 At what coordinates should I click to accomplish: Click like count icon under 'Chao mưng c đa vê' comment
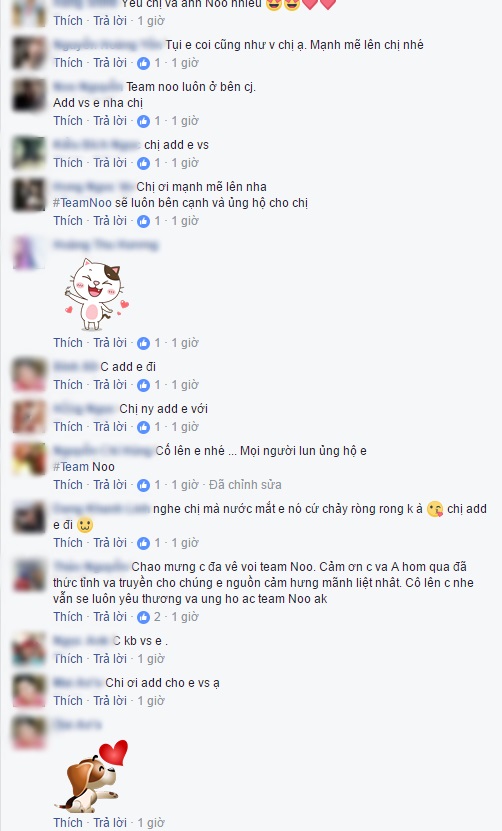point(143,617)
